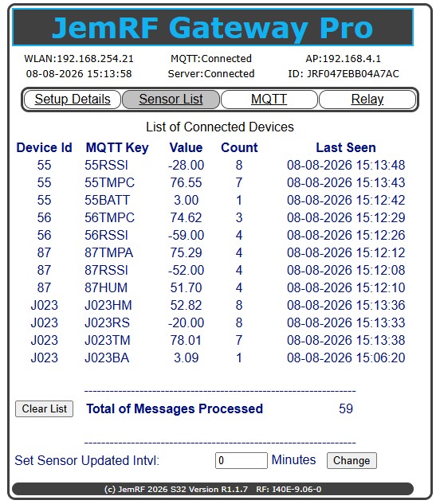Click the Last Seen column header
The height and width of the screenshot is (504, 440).
[x=346, y=148]
